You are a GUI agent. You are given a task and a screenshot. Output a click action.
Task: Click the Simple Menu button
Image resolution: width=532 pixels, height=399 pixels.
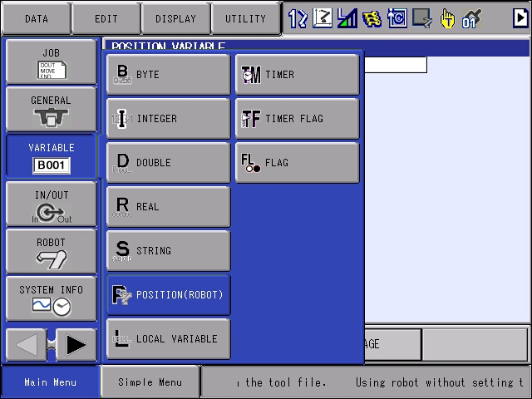click(150, 382)
